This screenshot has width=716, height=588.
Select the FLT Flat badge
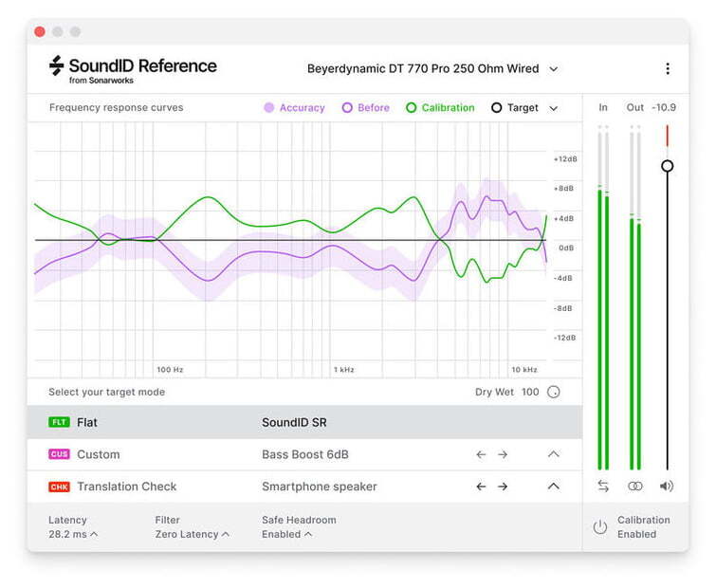click(x=59, y=422)
